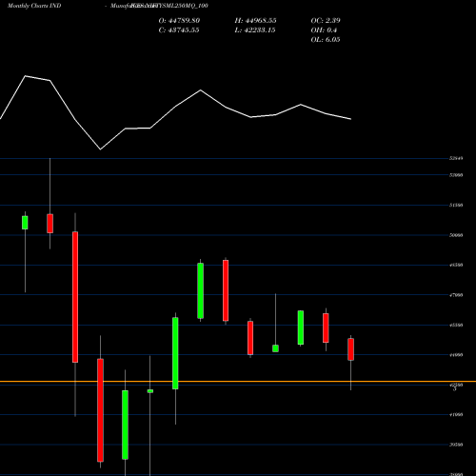The height and width of the screenshot is (476, 476).
Task: Click the 'OC: 2.39' reading
Action: click(326, 21)
